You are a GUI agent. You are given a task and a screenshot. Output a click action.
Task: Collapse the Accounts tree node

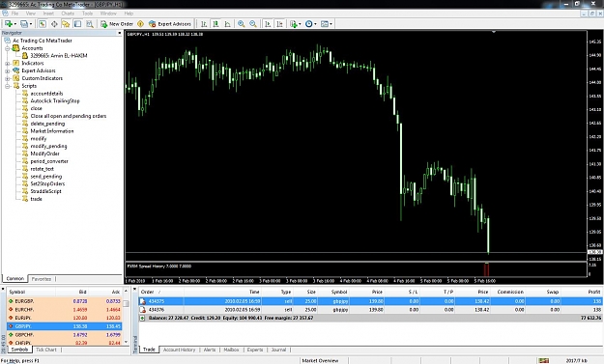click(8, 48)
